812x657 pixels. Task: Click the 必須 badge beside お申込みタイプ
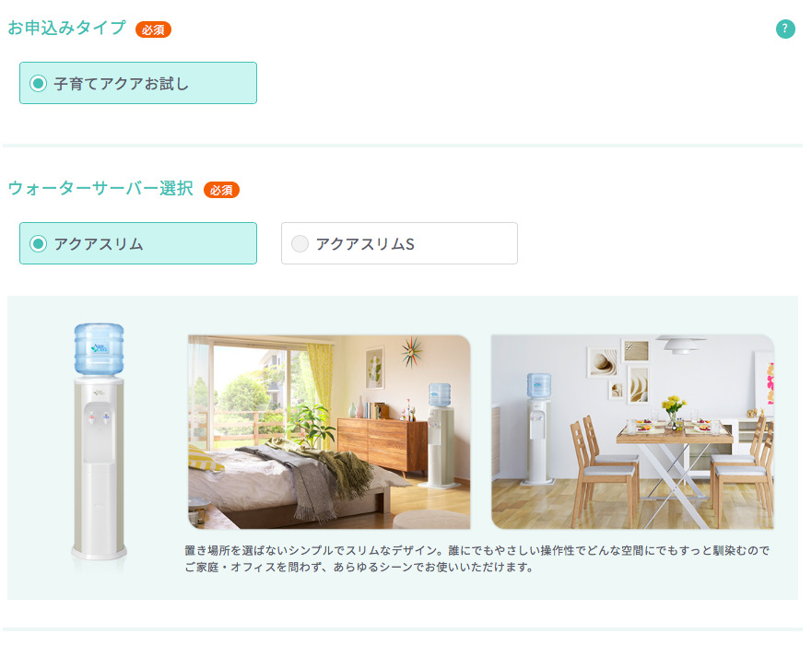tap(153, 29)
